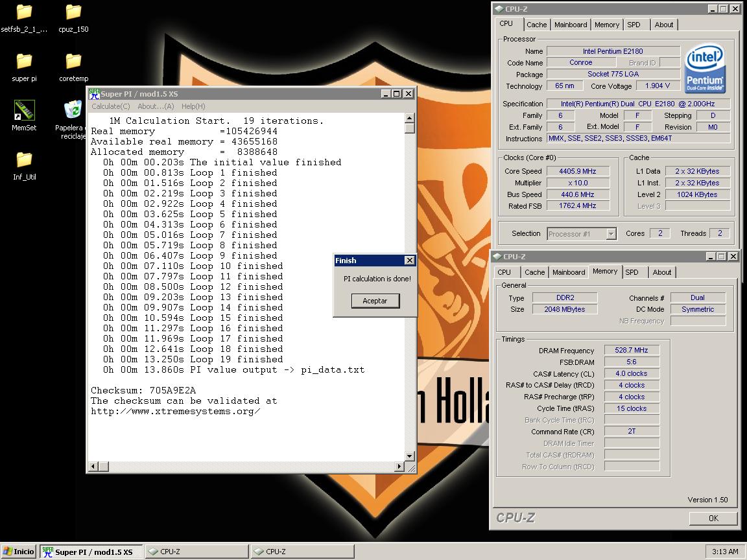Click Aceptar in the Finish dialog
Screen dimensions: 747x560
(375, 301)
